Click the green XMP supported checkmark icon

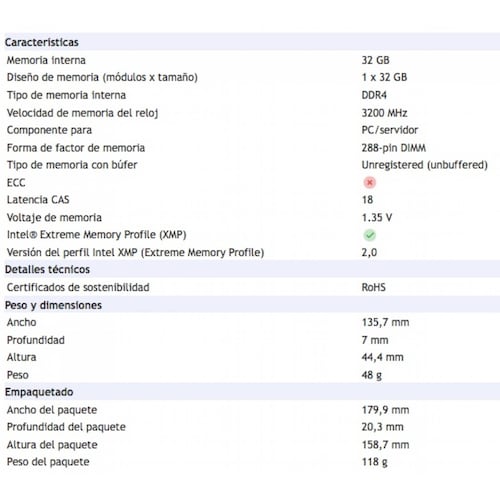coord(369,235)
